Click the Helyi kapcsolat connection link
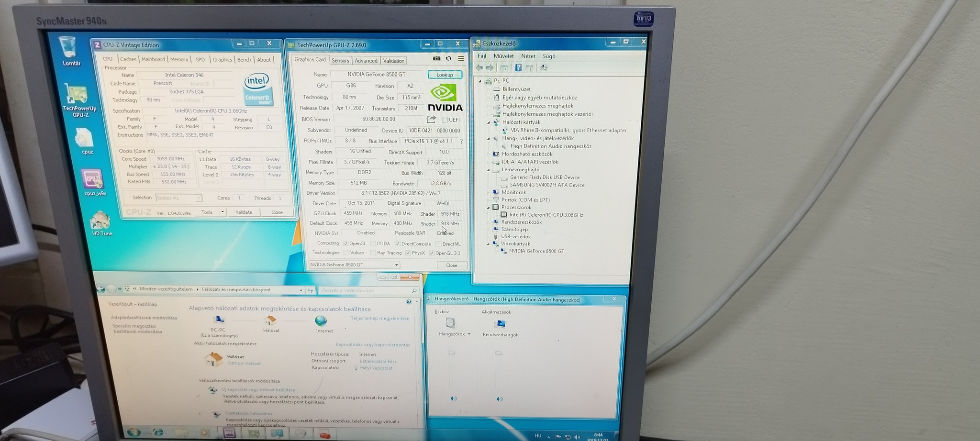This screenshot has height=441, width=980. click(x=376, y=368)
